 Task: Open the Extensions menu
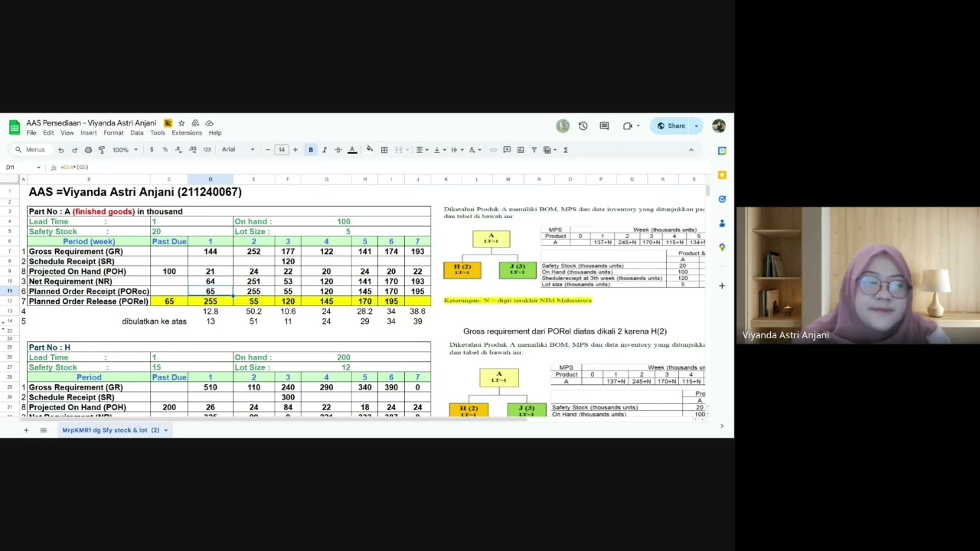187,133
